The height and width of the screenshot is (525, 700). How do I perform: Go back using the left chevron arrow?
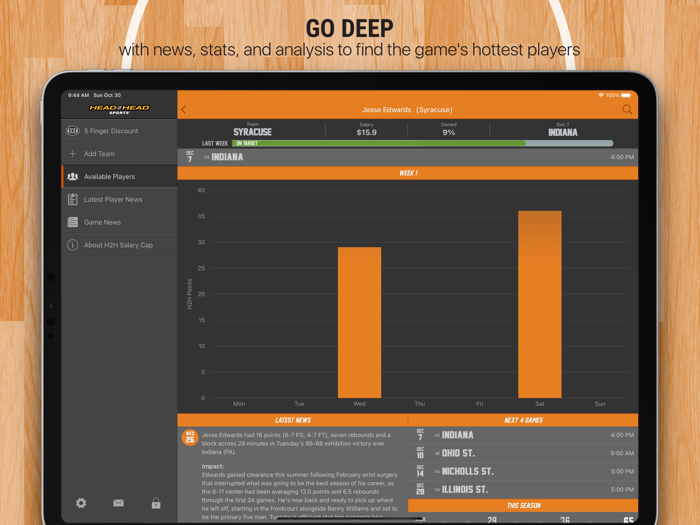(183, 110)
